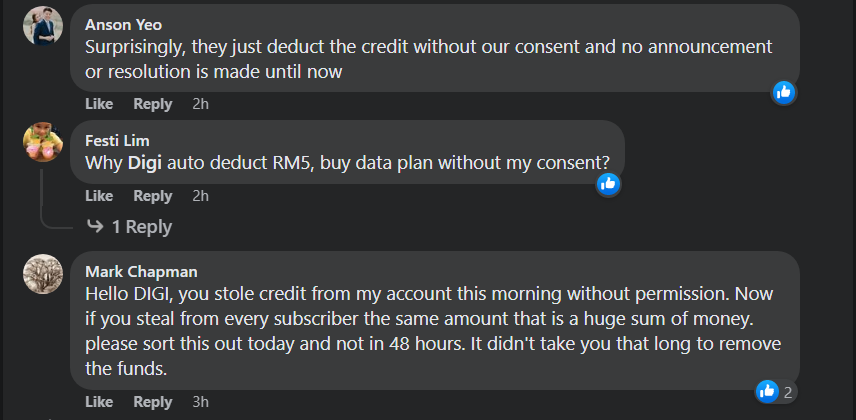
Task: Click Festi Lim's profile picture
Action: tap(43, 141)
